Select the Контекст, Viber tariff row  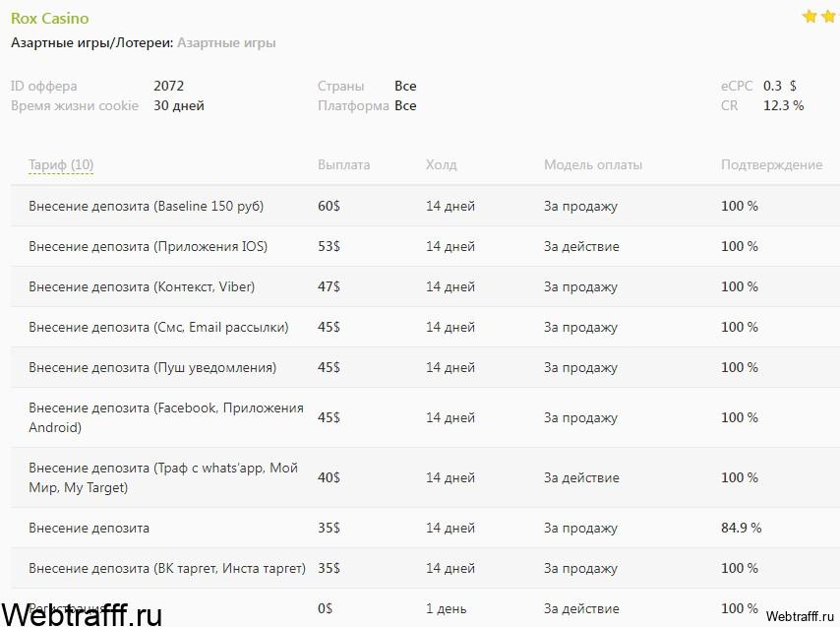[x=425, y=286]
